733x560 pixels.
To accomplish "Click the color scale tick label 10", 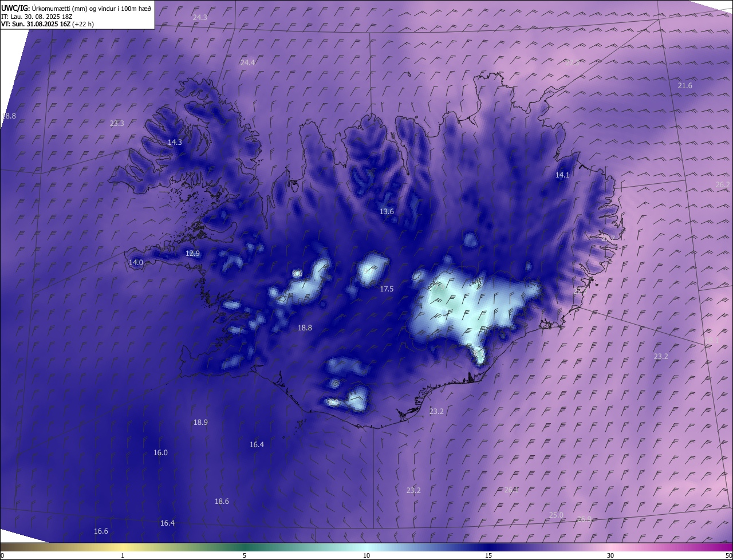I will (x=366, y=556).
